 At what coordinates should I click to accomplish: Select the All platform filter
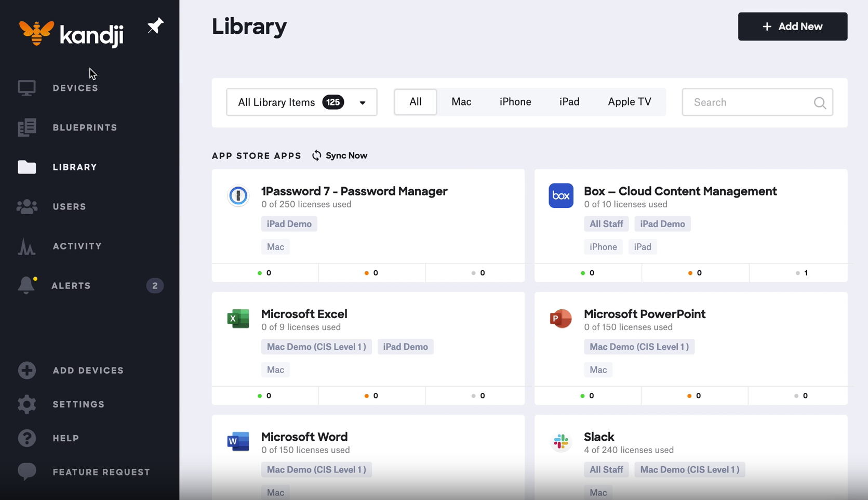coord(415,102)
